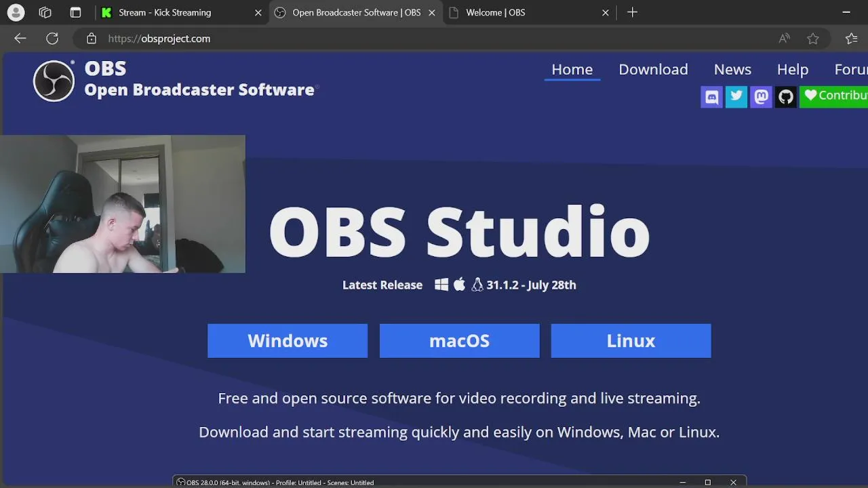Click the Open Broadcaster Software title
The height and width of the screenshot is (488, 868).
click(x=199, y=89)
